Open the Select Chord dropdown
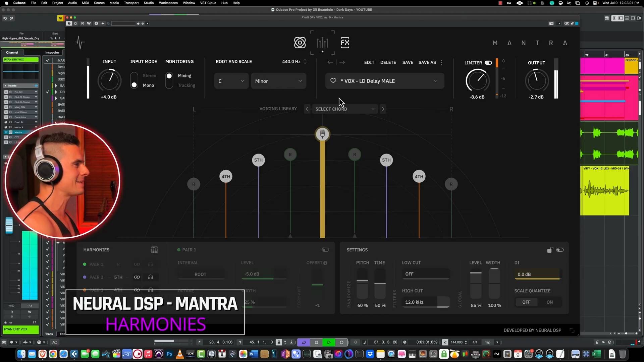The width and height of the screenshot is (644, 362). pyautogui.click(x=344, y=109)
